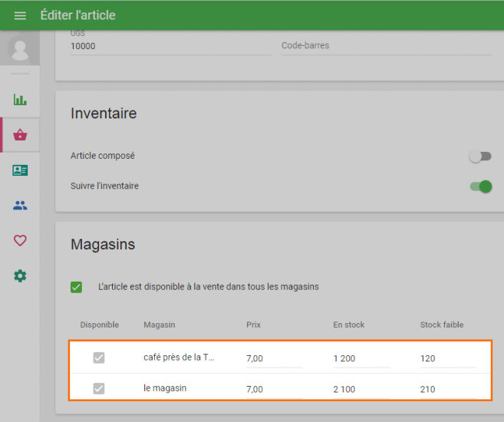Viewport: 504px width, 422px height.
Task: Open the loyalty heart section
Action: coord(20,240)
